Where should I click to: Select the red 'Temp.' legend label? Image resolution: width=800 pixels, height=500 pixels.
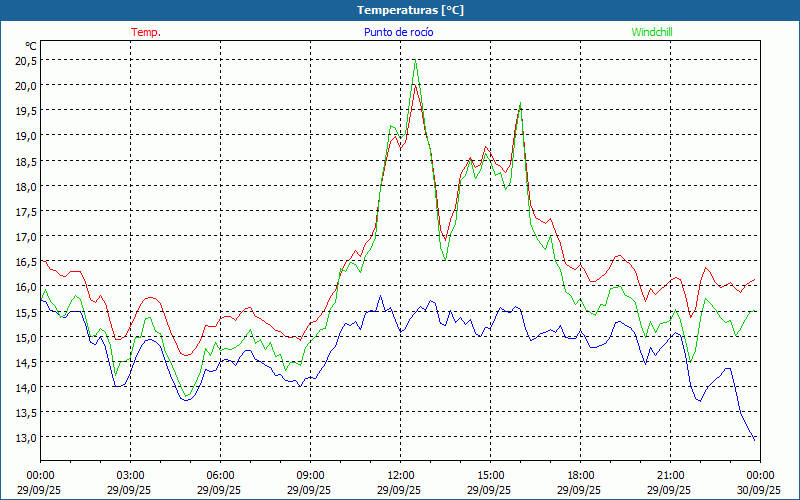click(146, 32)
